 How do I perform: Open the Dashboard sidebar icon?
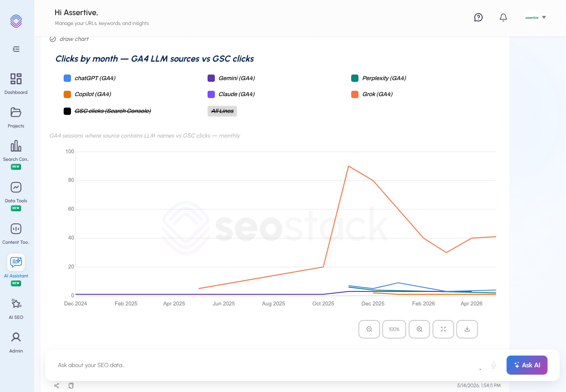click(x=16, y=79)
